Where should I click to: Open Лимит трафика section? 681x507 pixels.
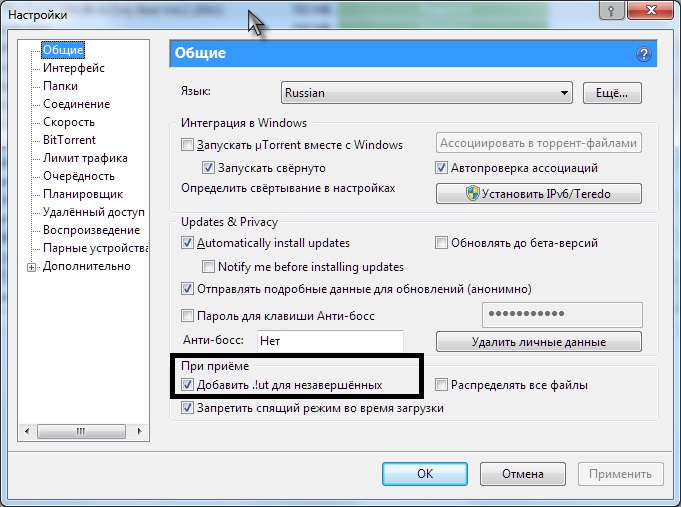[x=85, y=158]
